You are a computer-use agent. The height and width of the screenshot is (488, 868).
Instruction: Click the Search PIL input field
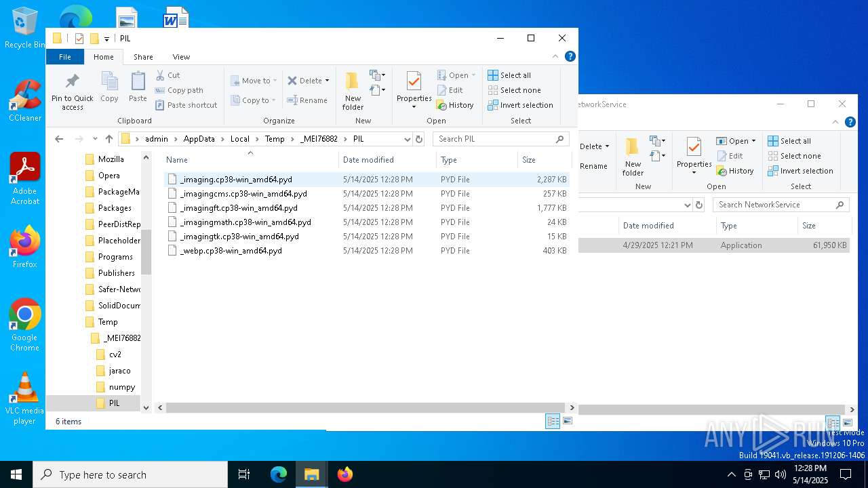tap(500, 139)
